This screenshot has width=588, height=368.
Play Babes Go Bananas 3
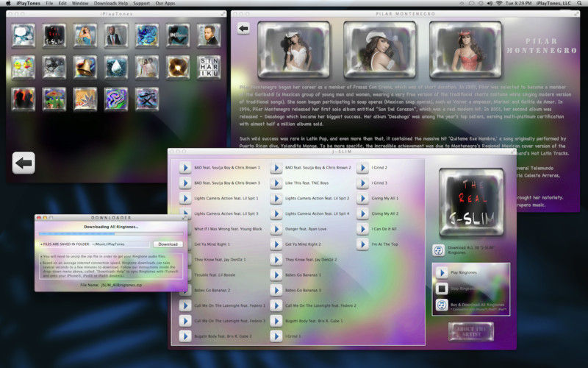click(276, 290)
